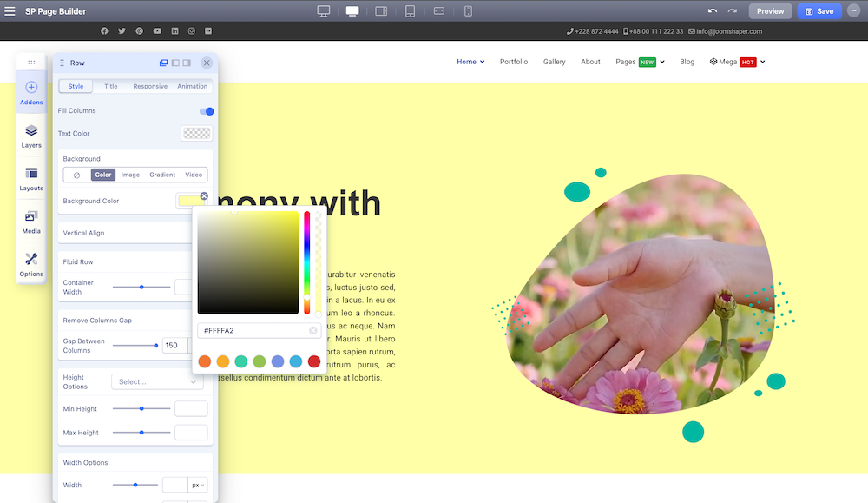Open the Width unit px dropdown

pos(199,485)
